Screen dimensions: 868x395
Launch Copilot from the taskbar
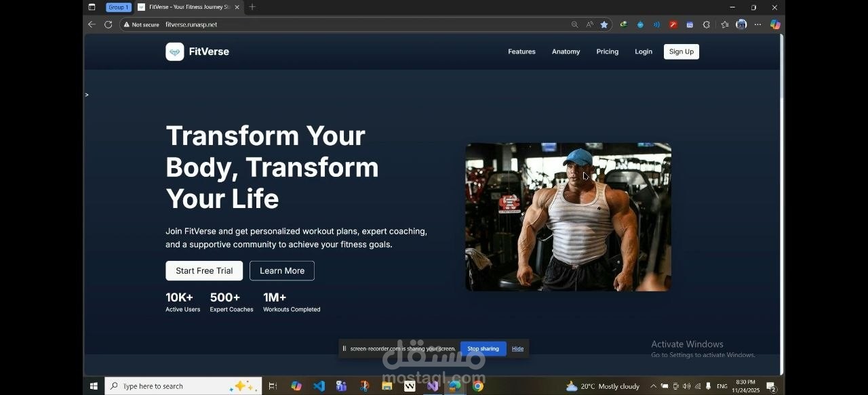click(x=296, y=386)
